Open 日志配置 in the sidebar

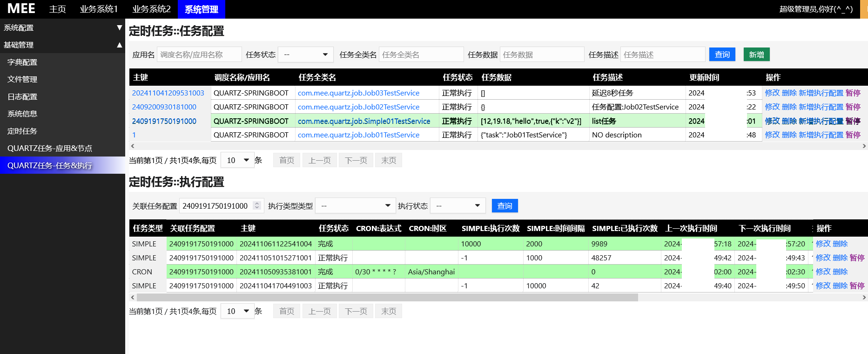pyautogui.click(x=62, y=96)
